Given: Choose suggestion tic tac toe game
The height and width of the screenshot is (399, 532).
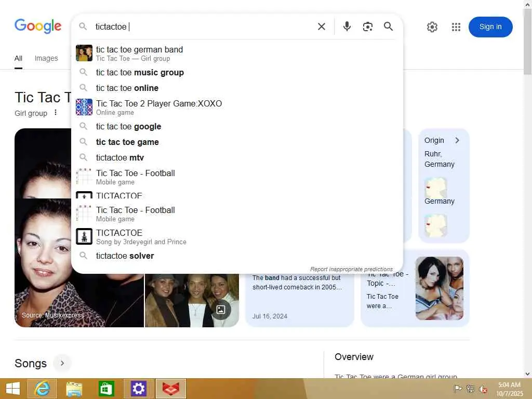Looking at the screenshot, I should [x=237, y=142].
